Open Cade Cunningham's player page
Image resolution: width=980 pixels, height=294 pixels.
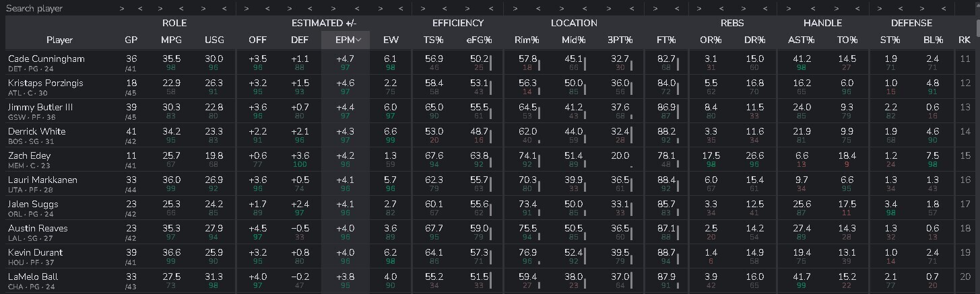(x=46, y=59)
